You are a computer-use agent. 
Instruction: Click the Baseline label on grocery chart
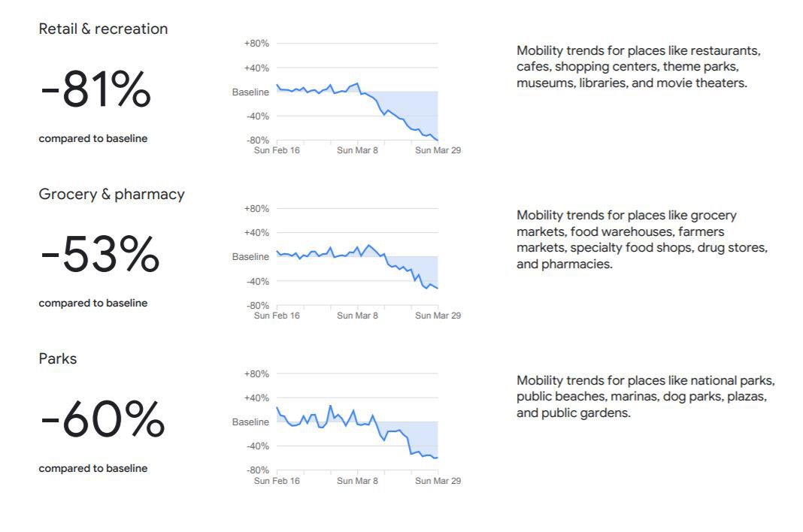click(250, 257)
